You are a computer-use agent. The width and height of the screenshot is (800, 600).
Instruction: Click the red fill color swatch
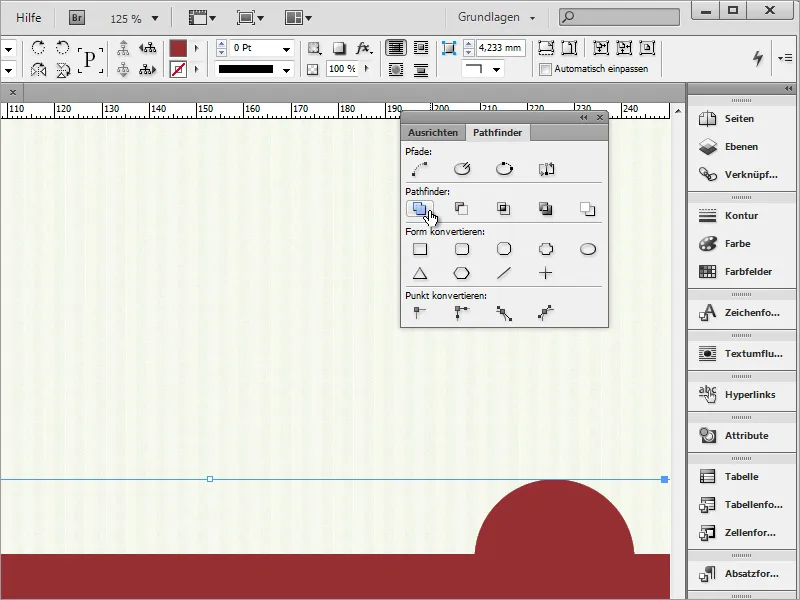point(178,48)
